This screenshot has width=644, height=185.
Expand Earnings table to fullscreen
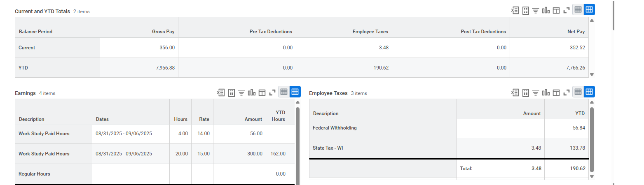point(272,92)
